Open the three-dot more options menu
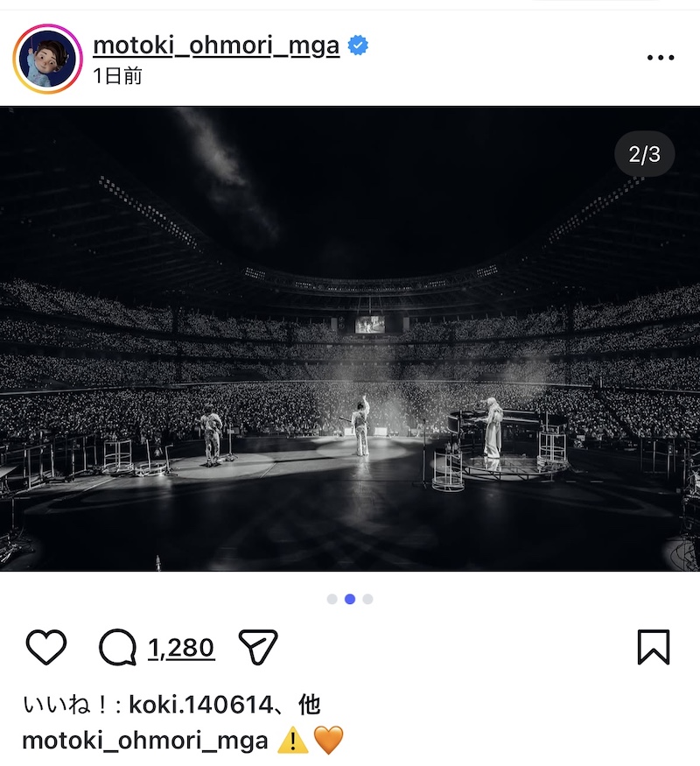The height and width of the screenshot is (766, 700). 660,58
